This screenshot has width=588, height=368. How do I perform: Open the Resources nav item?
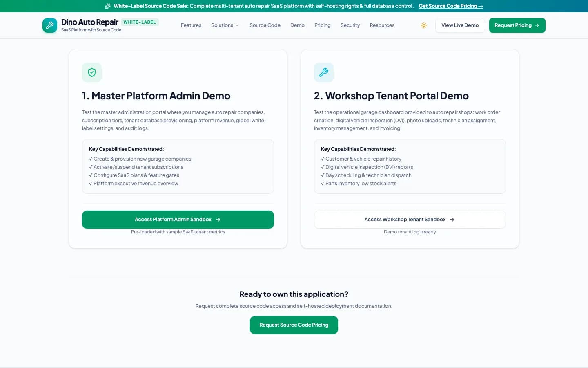382,25
